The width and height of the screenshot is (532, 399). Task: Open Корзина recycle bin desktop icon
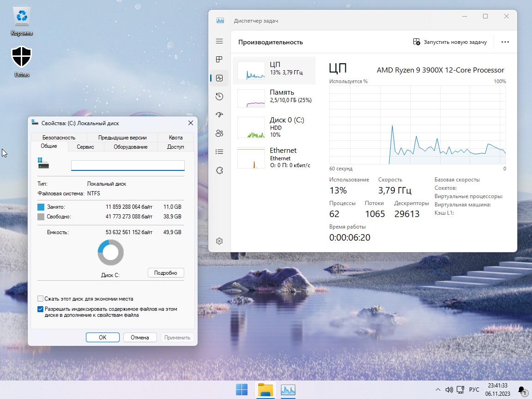(22, 21)
